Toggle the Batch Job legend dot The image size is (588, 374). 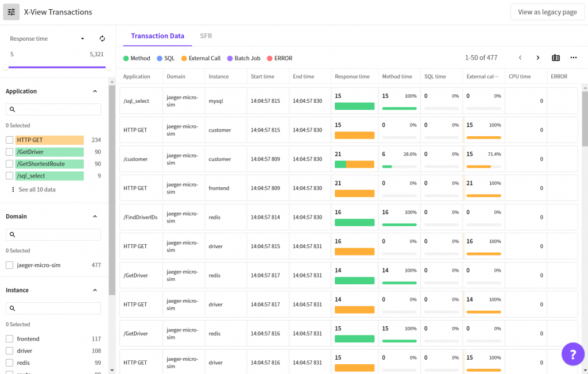tap(230, 59)
